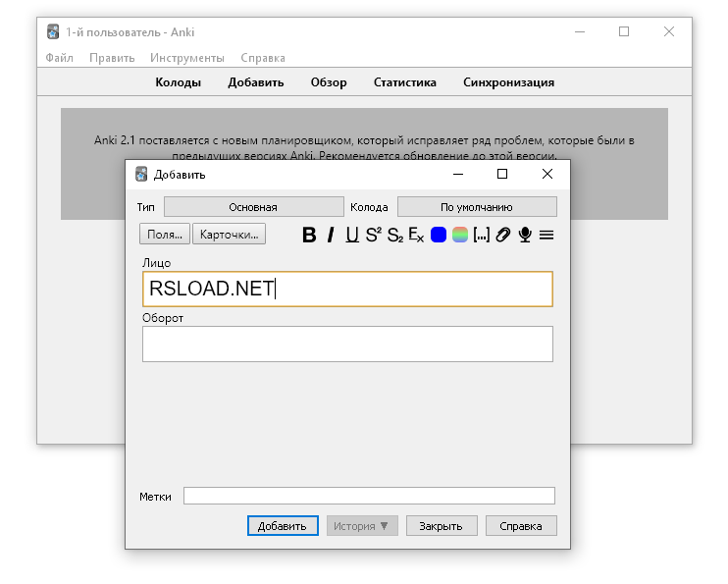728x584 pixels.
Task: Open the rainbow color picker
Action: click(459, 235)
